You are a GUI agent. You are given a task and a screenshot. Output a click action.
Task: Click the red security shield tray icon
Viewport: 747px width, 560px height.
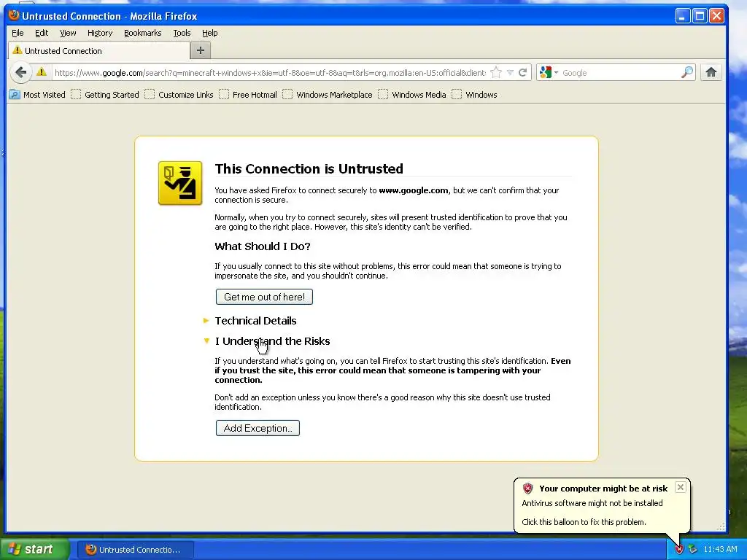point(679,549)
